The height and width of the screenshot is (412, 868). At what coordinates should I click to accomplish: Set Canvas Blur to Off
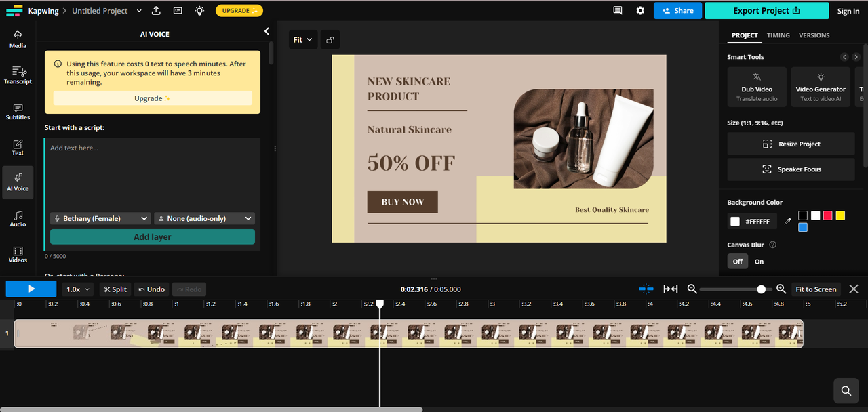pos(738,261)
